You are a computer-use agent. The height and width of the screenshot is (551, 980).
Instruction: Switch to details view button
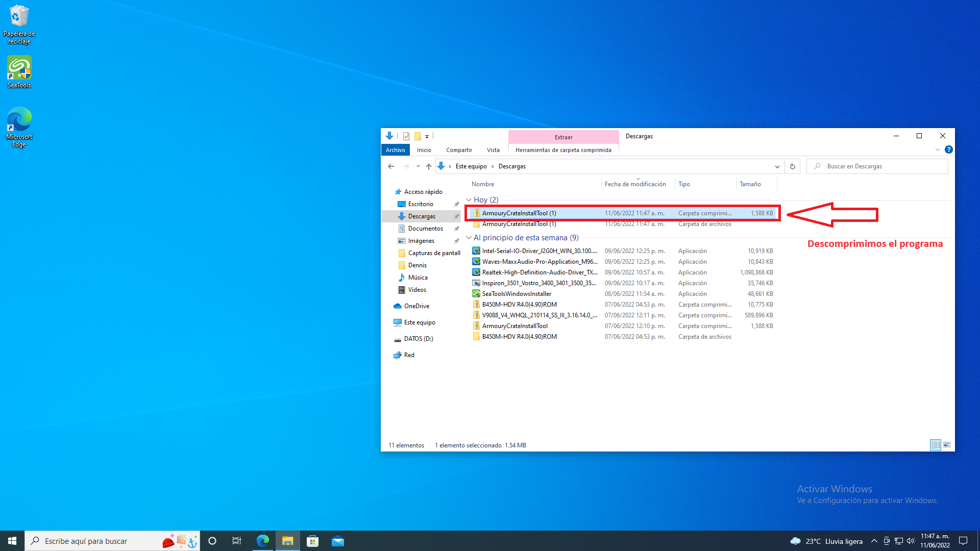tap(936, 445)
